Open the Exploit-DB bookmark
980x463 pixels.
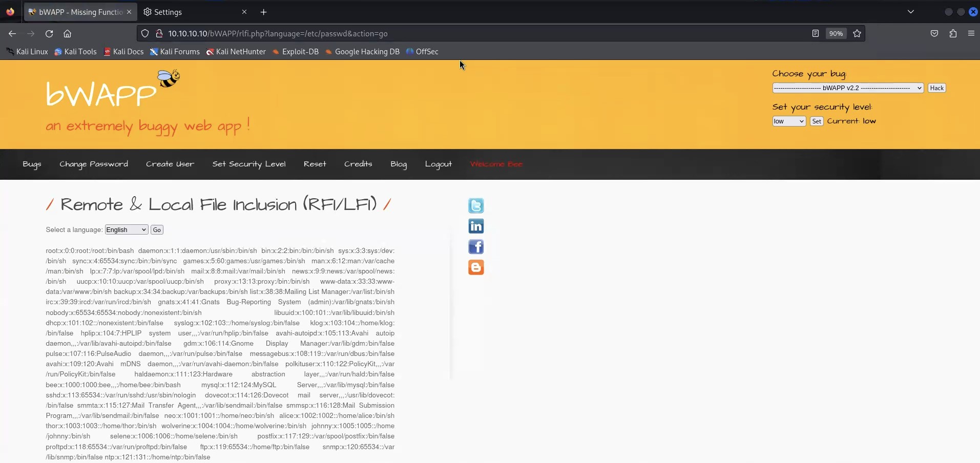(x=296, y=52)
